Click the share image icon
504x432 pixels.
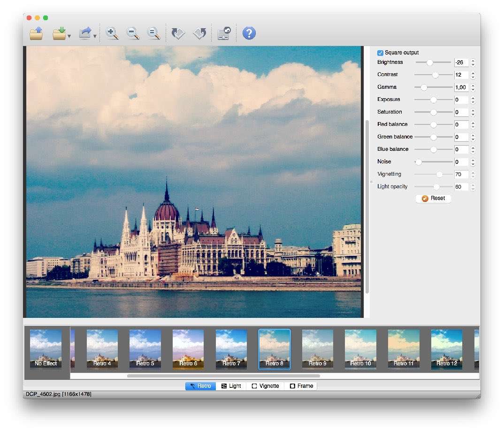pos(85,33)
